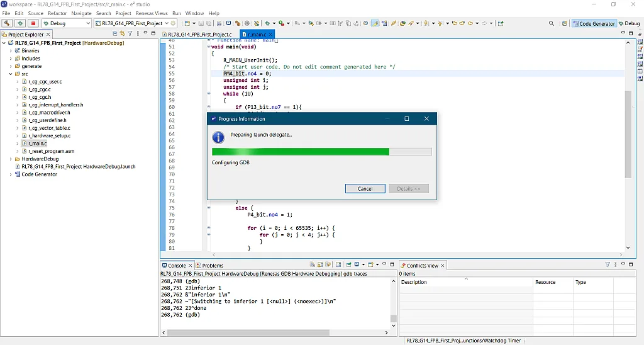The height and width of the screenshot is (345, 644).
Task: Switch to the Code Generator perspective
Action: click(x=594, y=23)
